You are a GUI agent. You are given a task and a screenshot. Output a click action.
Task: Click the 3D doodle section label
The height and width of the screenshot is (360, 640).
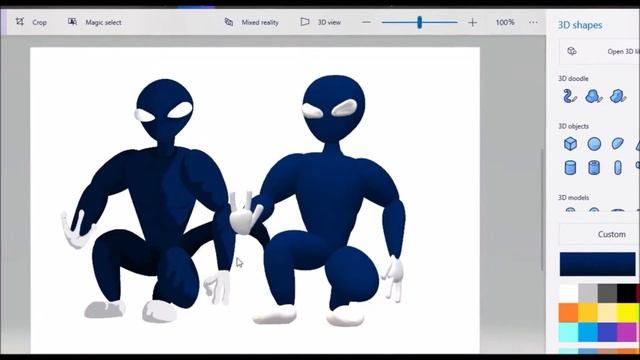[x=573, y=78]
